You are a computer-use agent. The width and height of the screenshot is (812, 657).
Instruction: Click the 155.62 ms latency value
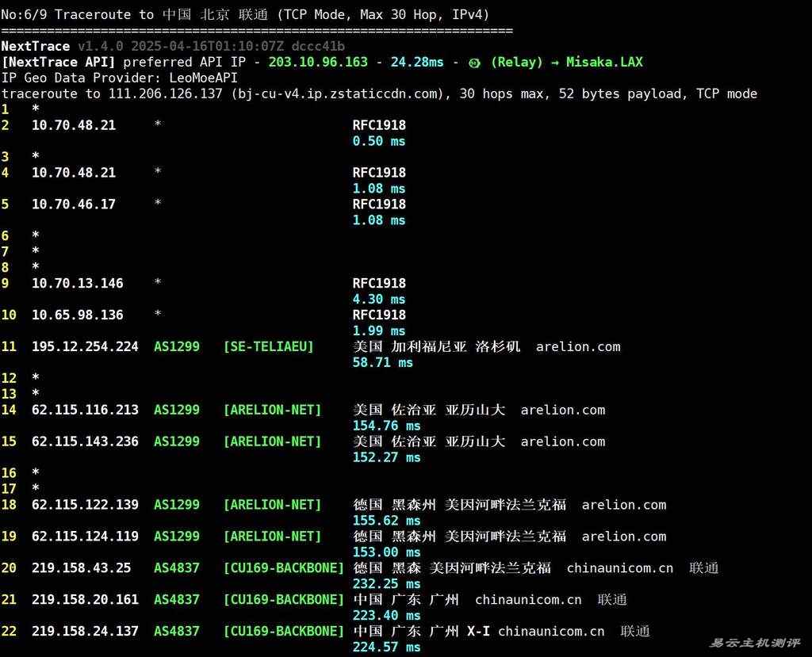[x=386, y=520]
